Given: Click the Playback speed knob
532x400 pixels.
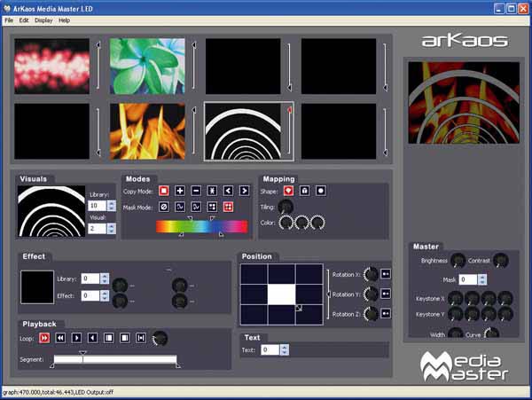Looking at the screenshot, I should click(160, 338).
